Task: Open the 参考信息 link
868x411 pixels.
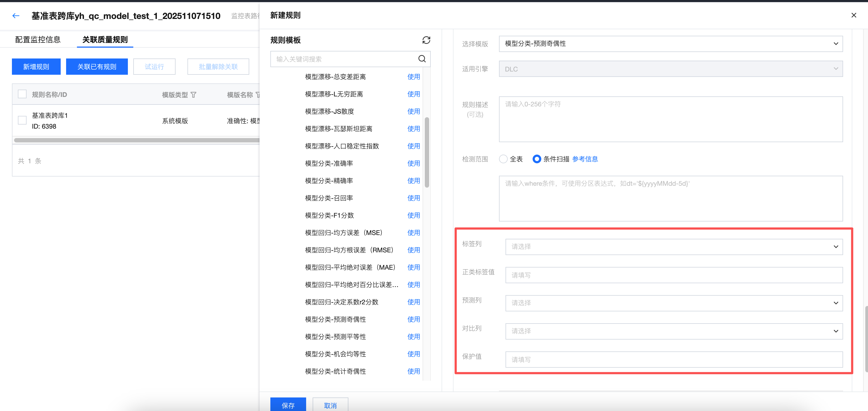Action: click(585, 159)
